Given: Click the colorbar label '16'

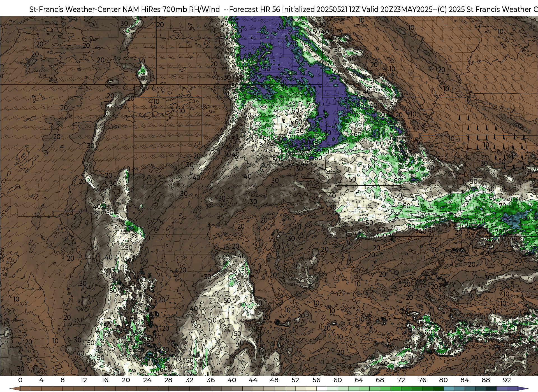Looking at the screenshot, I should tap(105, 380).
